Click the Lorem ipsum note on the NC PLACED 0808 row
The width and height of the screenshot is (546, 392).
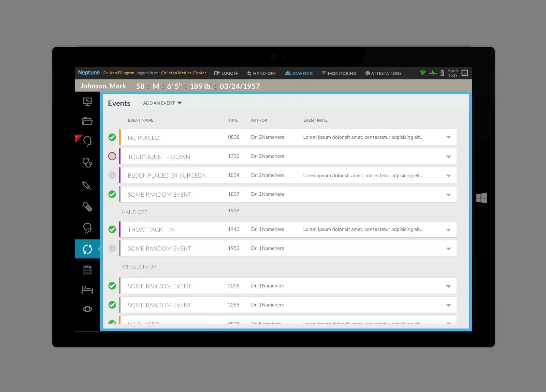(x=363, y=137)
